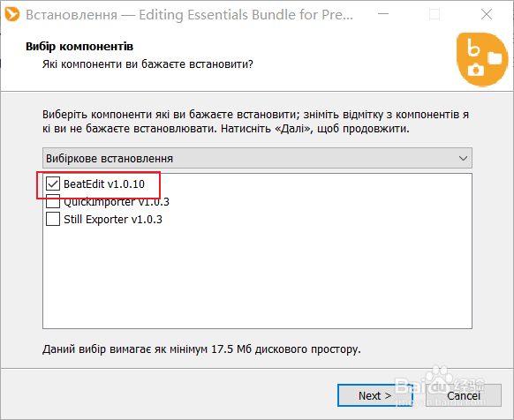Select the Still Exporter v1.0.3 label
Screen dimensions: 514x420
coord(113,219)
